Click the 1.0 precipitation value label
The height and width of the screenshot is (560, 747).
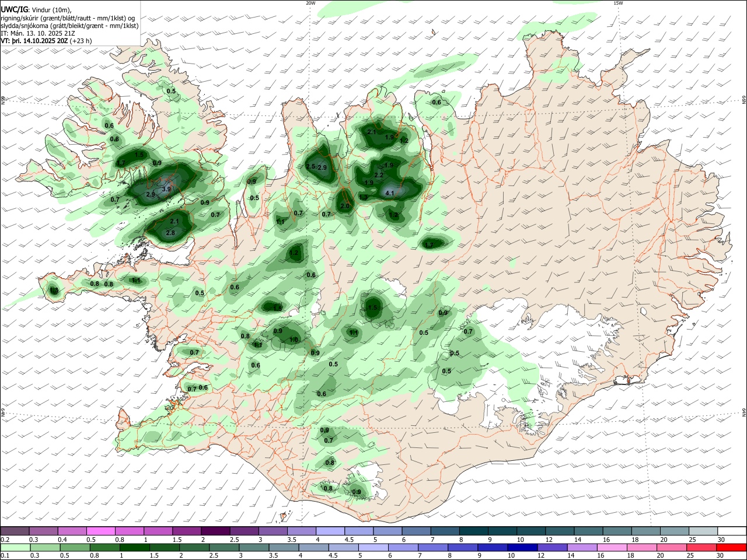click(x=294, y=339)
